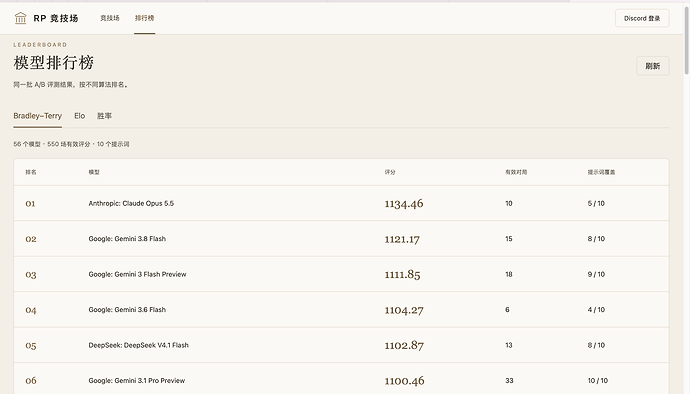Click the 评分 column header
This screenshot has height=394, width=690.
tap(390, 172)
